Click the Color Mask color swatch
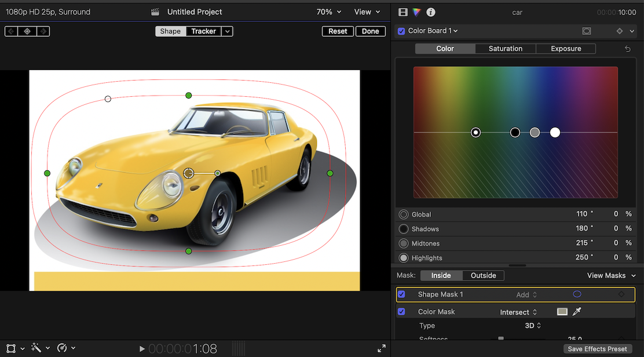The width and height of the screenshot is (644, 357). (562, 312)
